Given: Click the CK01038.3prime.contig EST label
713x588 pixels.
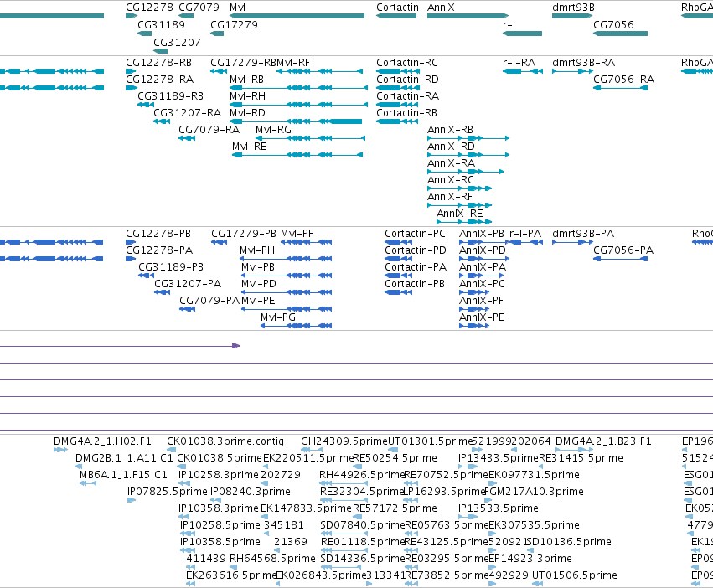Looking at the screenshot, I should pyautogui.click(x=225, y=441).
